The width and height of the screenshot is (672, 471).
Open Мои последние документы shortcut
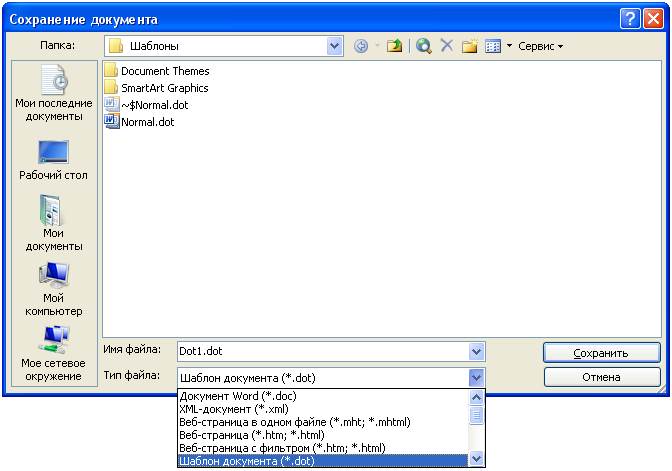54,93
